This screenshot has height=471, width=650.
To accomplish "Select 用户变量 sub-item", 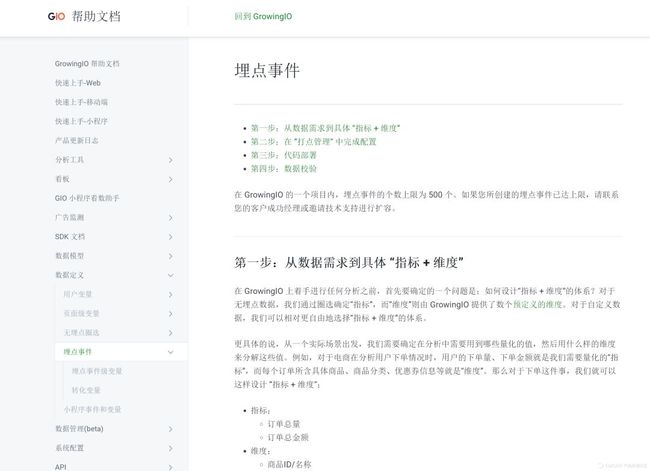I will 78,294.
